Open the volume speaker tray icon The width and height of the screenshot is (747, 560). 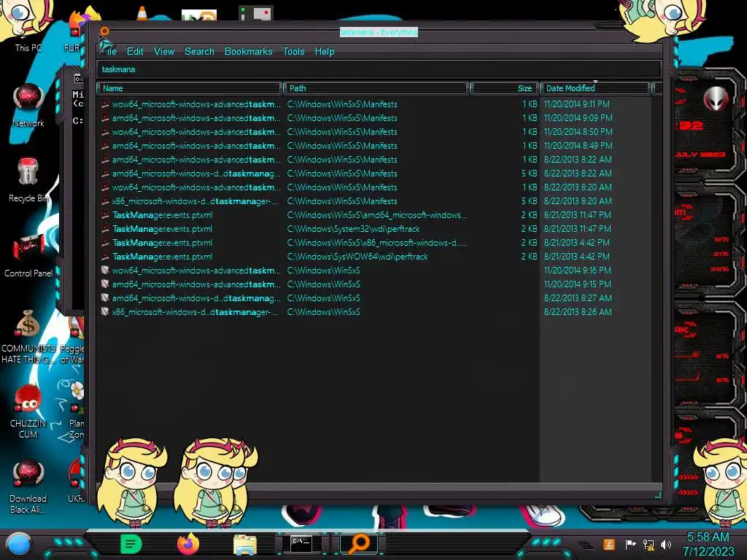tap(666, 544)
